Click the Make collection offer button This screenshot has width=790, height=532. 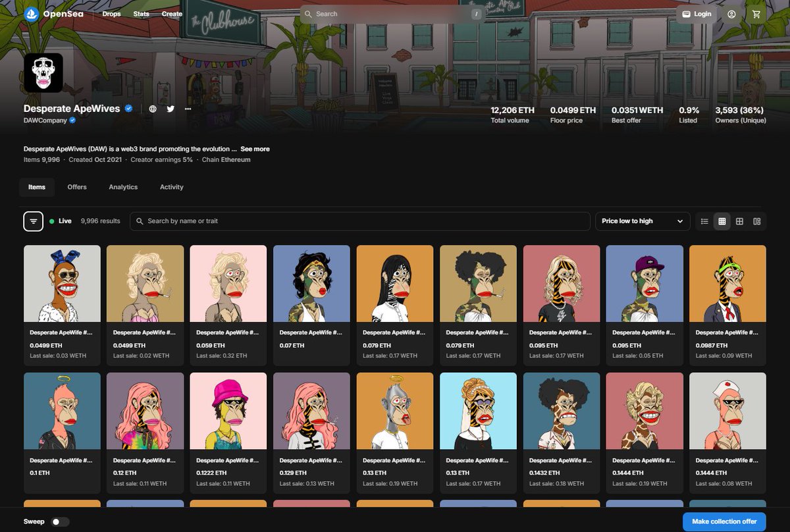[724, 521]
